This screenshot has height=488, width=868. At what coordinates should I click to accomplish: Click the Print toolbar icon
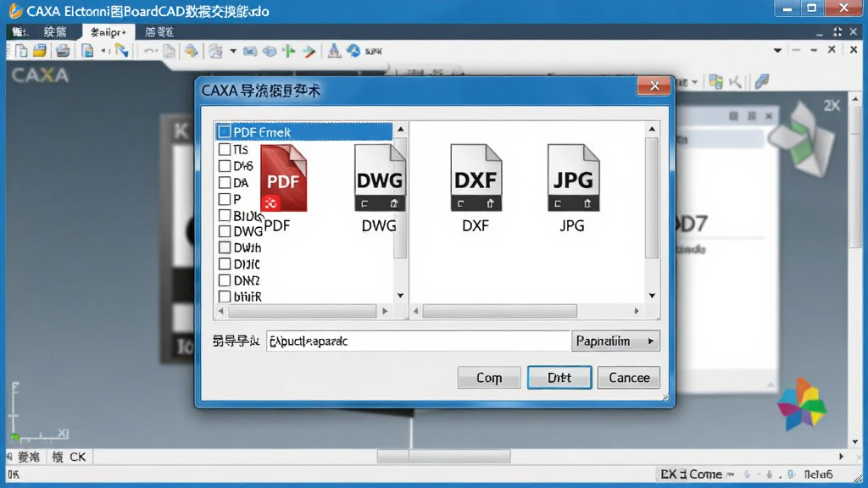click(63, 51)
